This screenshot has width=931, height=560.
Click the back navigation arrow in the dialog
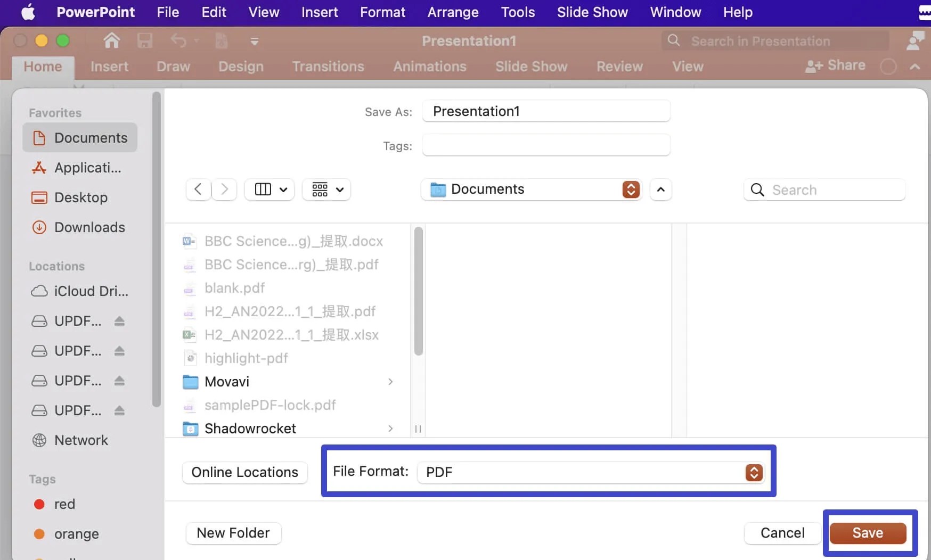198,190
